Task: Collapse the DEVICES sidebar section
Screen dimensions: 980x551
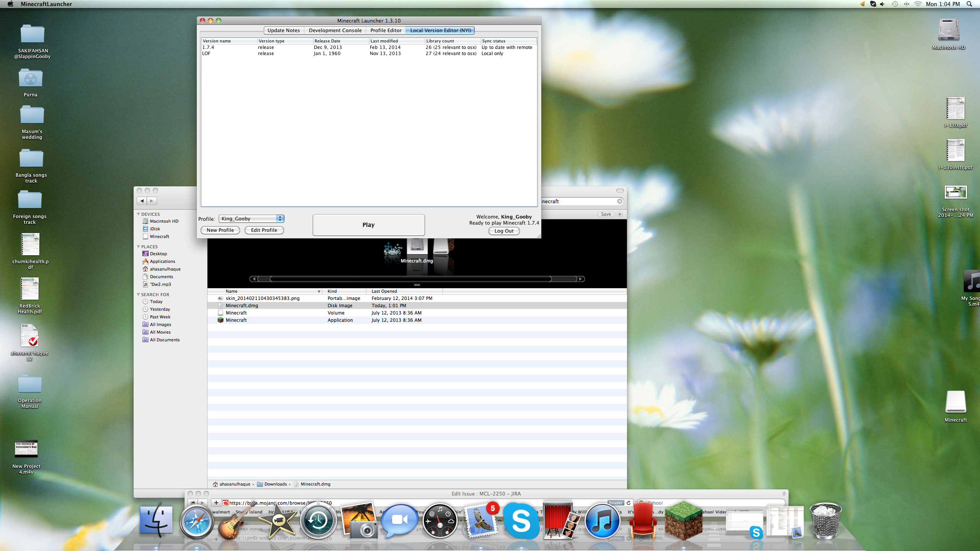Action: pos(139,214)
